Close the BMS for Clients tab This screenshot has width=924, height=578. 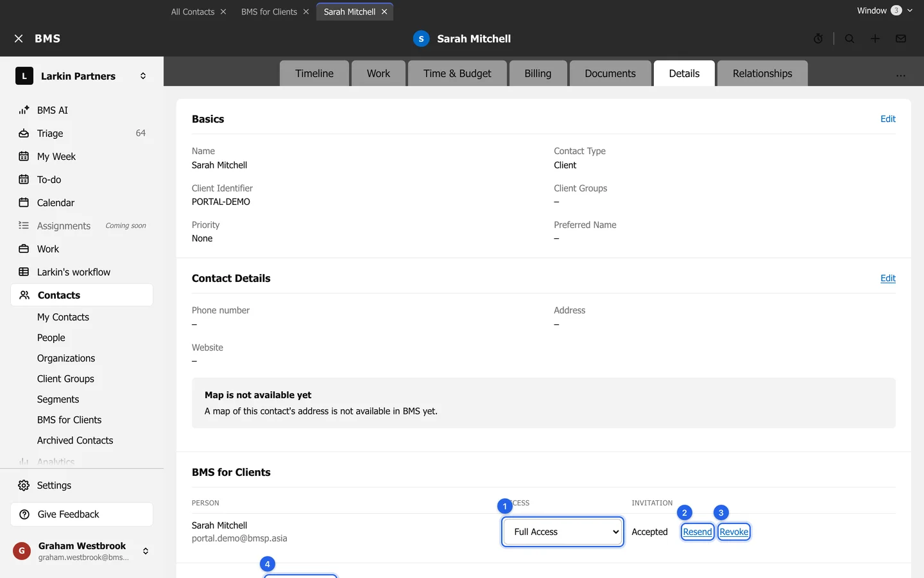[306, 12]
